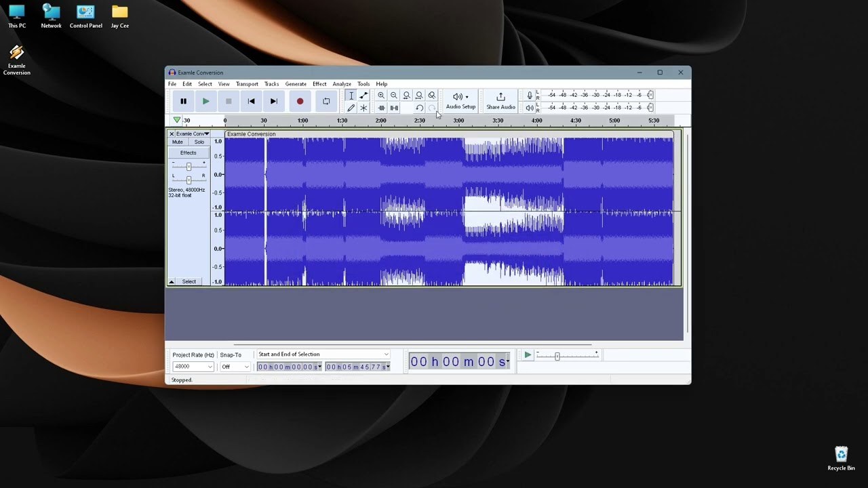Screen dimensions: 868x488
Task: Open the Examle Conv track name dropdown
Action: pyautogui.click(x=193, y=134)
